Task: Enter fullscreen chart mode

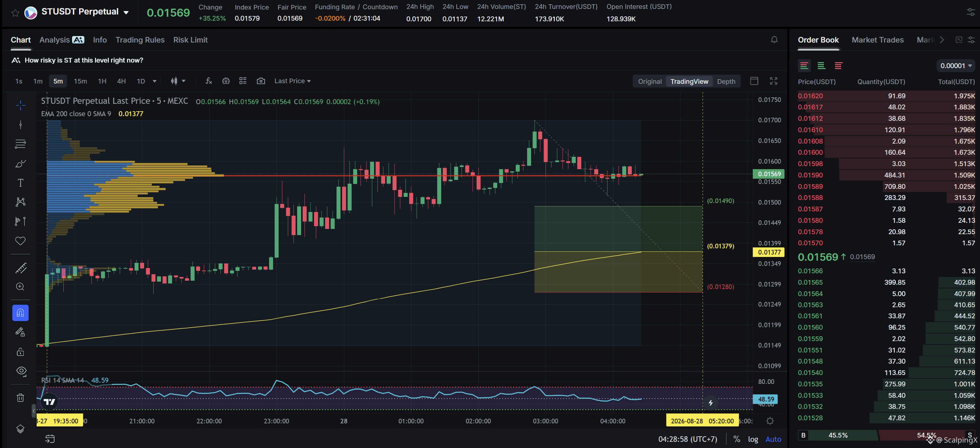Action: (773, 81)
